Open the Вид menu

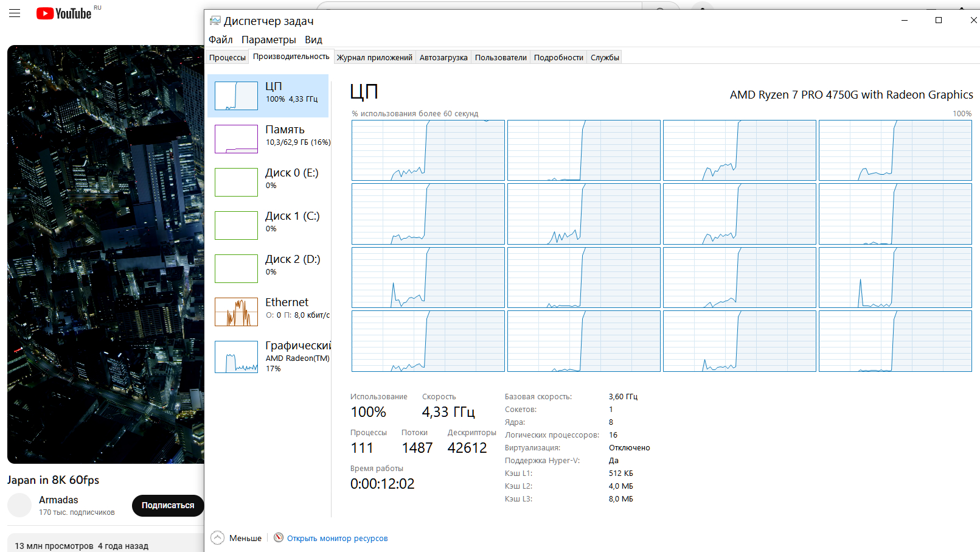point(313,40)
